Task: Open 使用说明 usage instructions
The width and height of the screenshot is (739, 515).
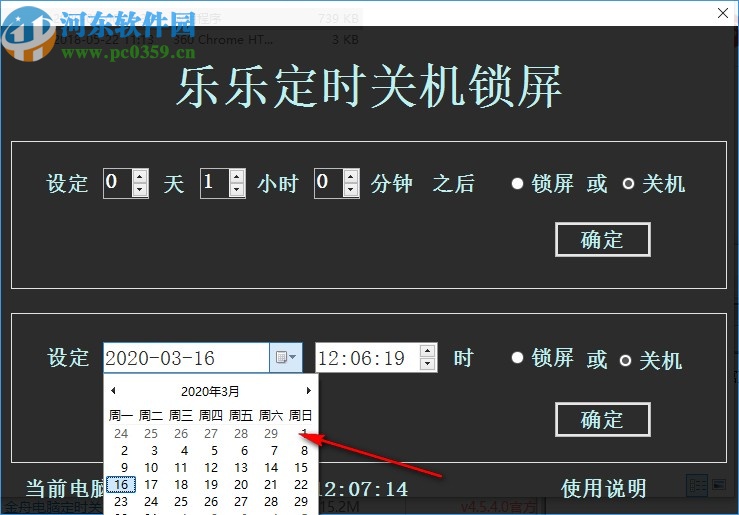Action: (603, 488)
